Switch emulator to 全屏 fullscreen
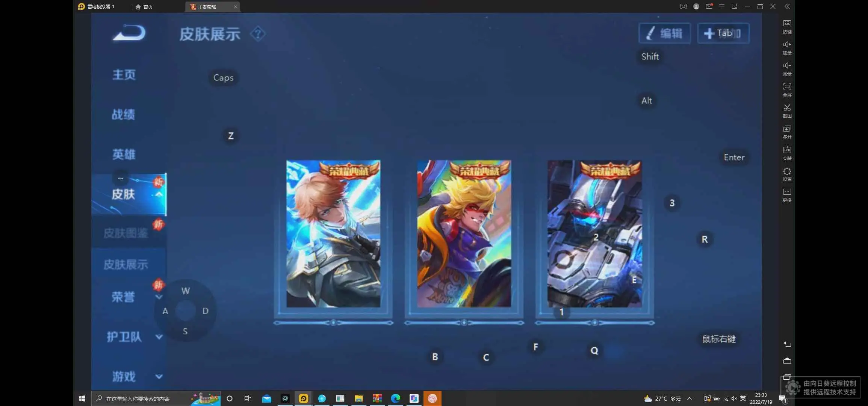The height and width of the screenshot is (406, 868). 787,90
